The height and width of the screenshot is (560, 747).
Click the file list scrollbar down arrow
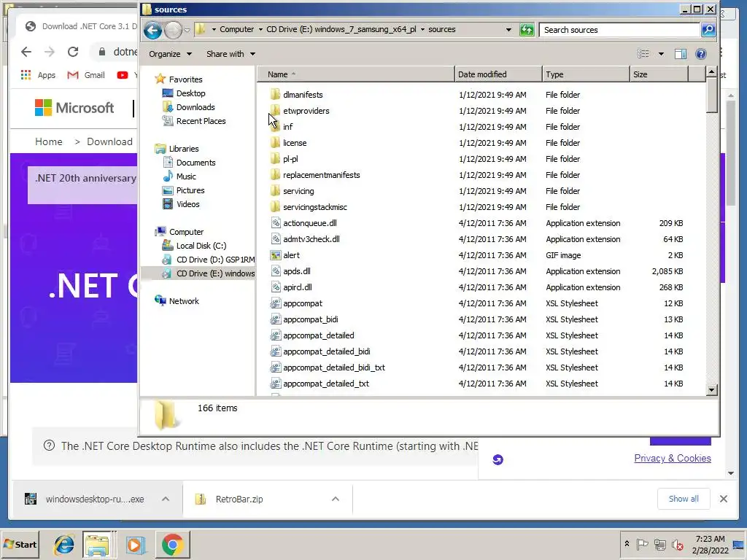(x=711, y=390)
